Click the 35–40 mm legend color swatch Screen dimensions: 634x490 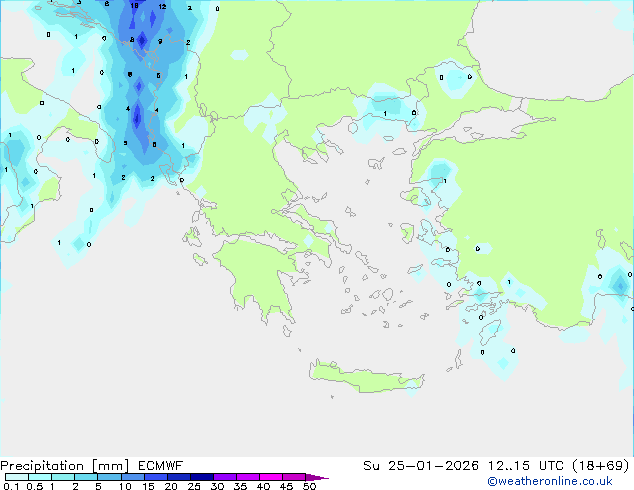[247, 477]
